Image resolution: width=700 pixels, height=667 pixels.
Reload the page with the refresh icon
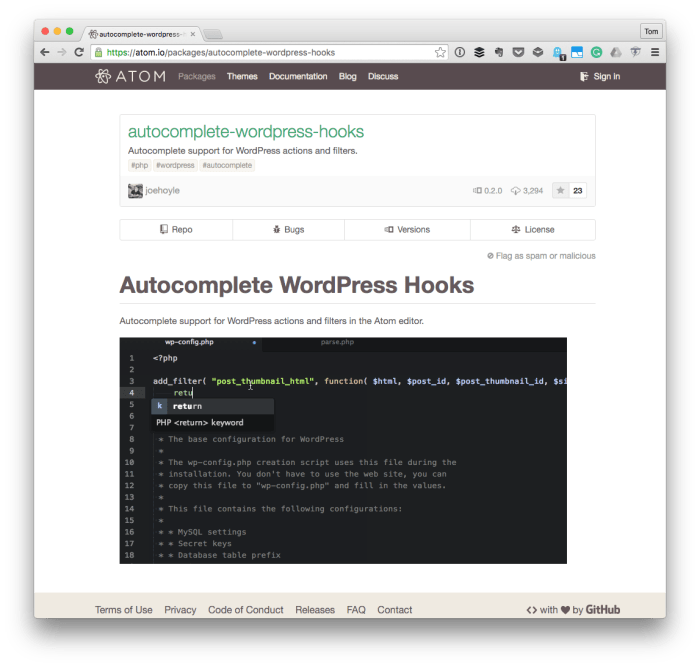(79, 52)
